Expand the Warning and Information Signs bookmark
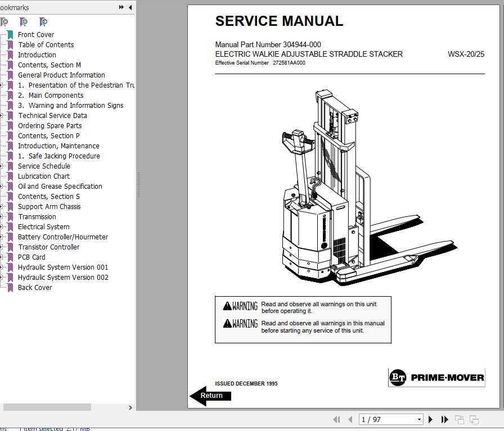This screenshot has width=504, height=431. (x=2, y=105)
